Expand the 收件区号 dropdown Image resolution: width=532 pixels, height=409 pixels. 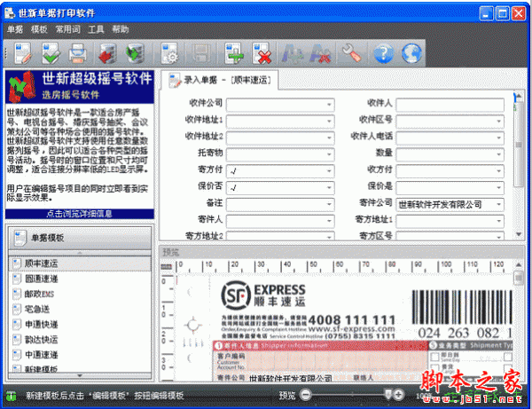point(498,122)
